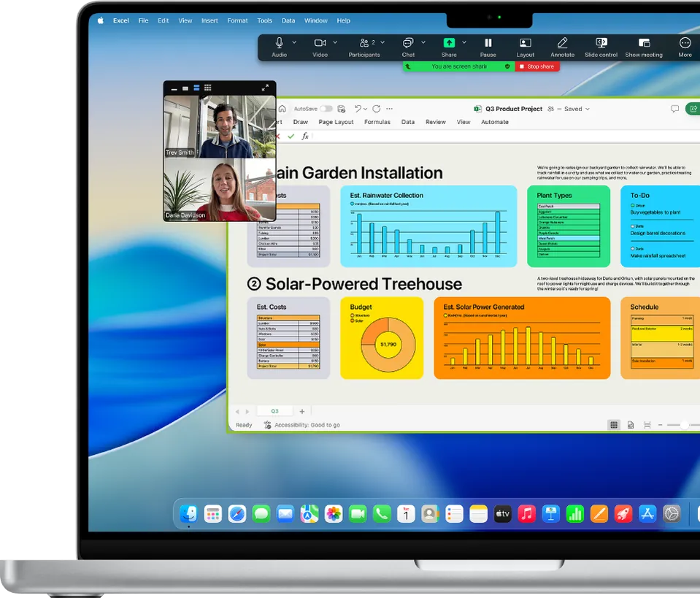Click the Save icon next to AutoSave

342,109
